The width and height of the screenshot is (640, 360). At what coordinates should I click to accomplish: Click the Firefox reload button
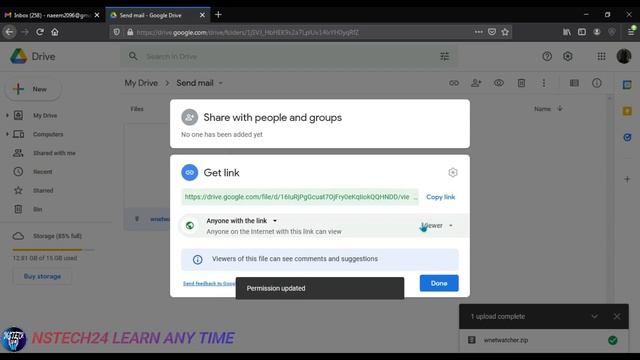click(40, 32)
